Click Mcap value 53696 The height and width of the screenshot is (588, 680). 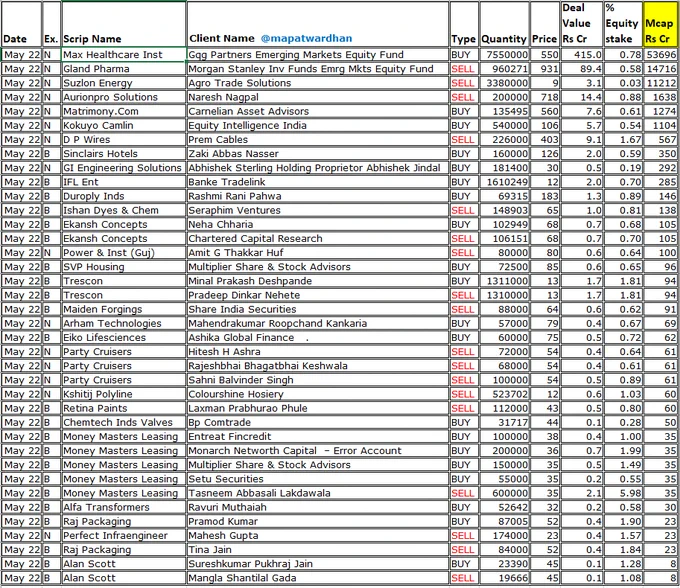[x=660, y=55]
